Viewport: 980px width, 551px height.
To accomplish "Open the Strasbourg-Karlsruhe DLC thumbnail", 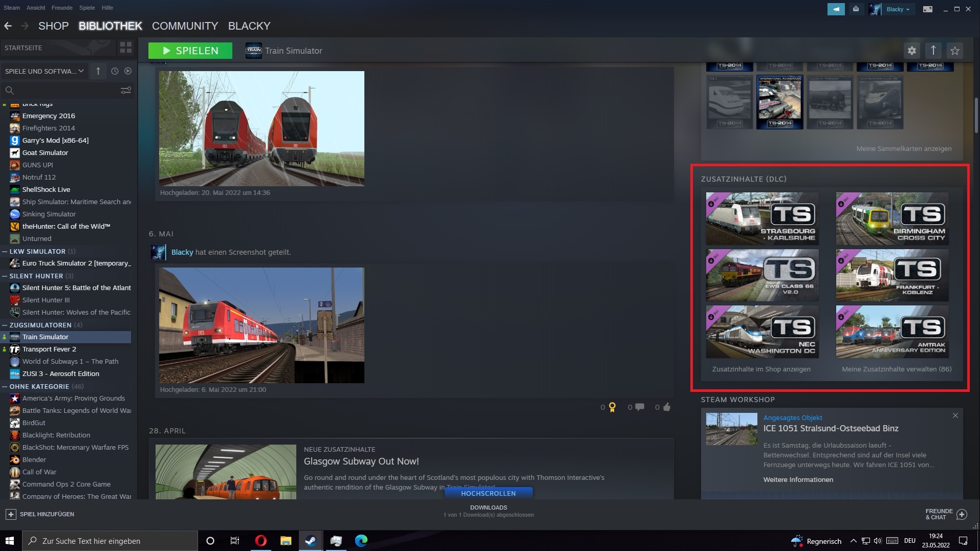I will 762,219.
